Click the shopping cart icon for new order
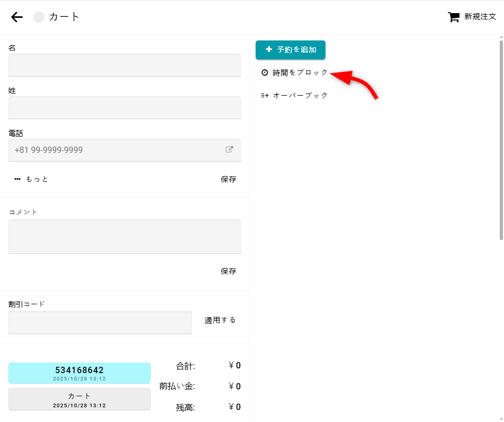The width and height of the screenshot is (504, 422). tap(453, 17)
